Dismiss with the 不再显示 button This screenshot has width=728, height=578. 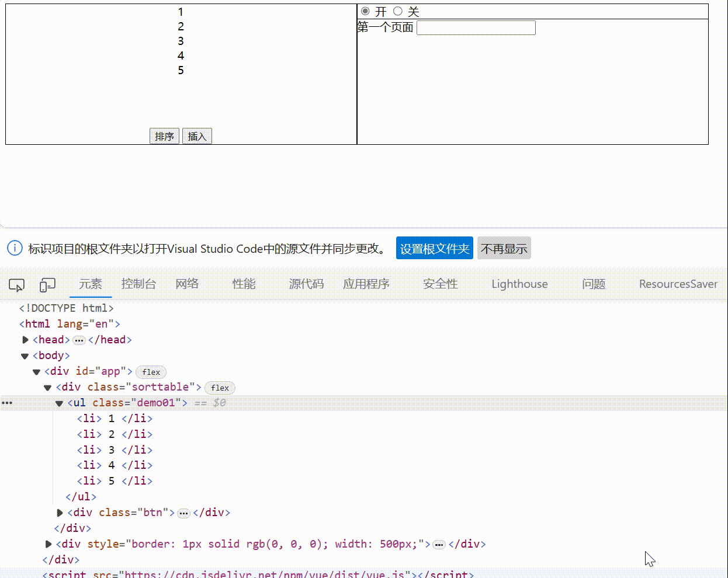504,248
